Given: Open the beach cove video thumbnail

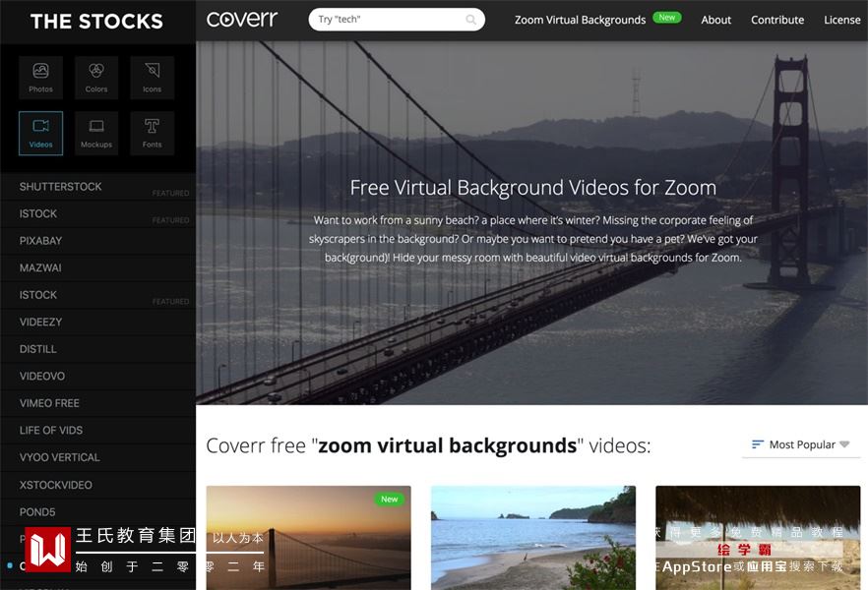Looking at the screenshot, I should [533, 538].
